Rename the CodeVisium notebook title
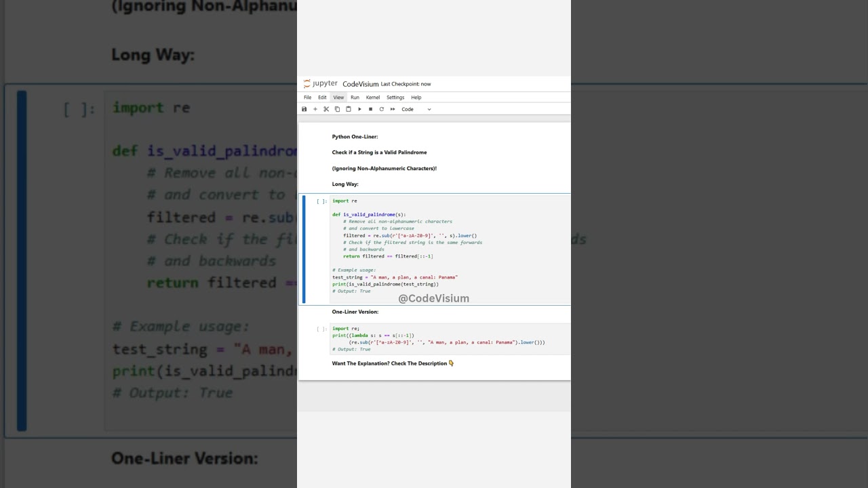Image resolution: width=868 pixels, height=488 pixels. (x=361, y=84)
